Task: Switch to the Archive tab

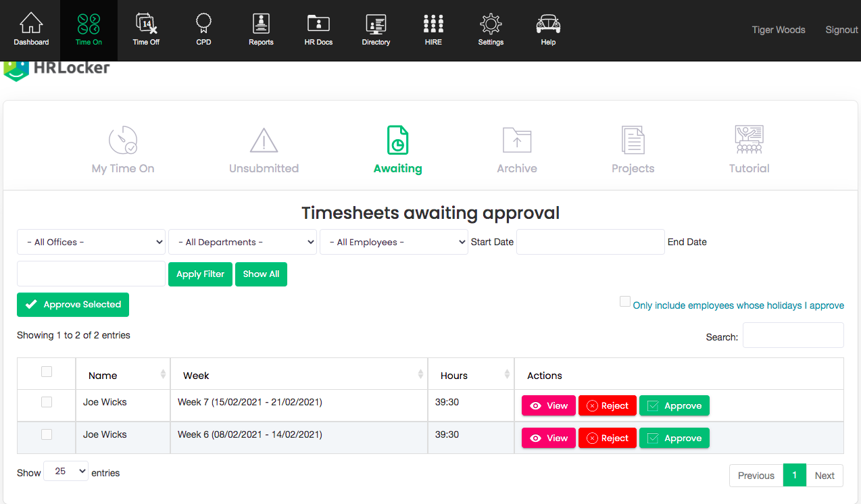Action: pyautogui.click(x=517, y=149)
